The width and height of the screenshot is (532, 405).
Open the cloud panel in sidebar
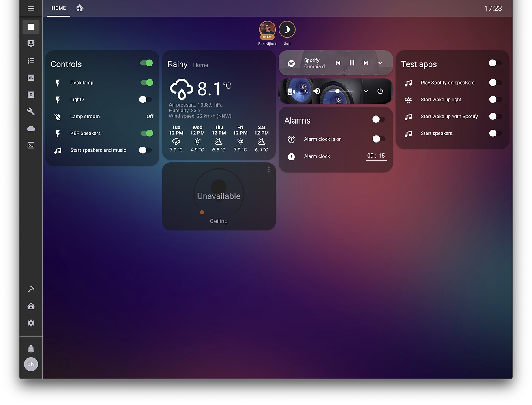click(x=31, y=128)
